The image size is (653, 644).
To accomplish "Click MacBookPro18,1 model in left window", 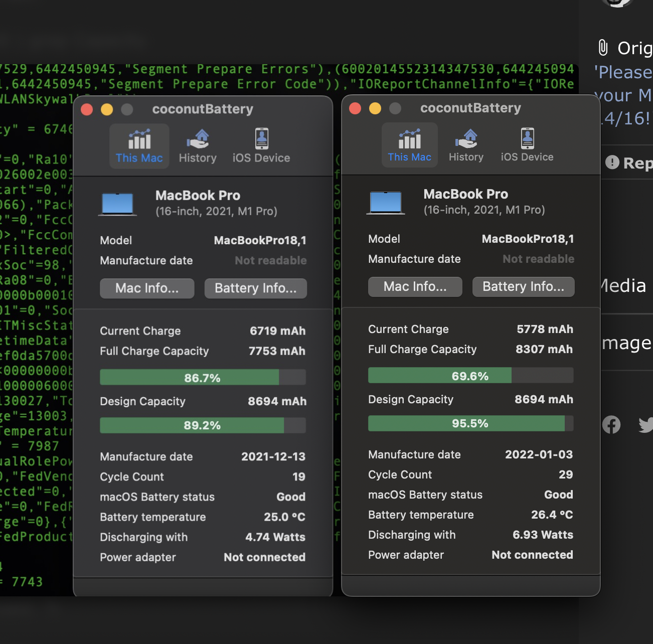I will (x=260, y=240).
